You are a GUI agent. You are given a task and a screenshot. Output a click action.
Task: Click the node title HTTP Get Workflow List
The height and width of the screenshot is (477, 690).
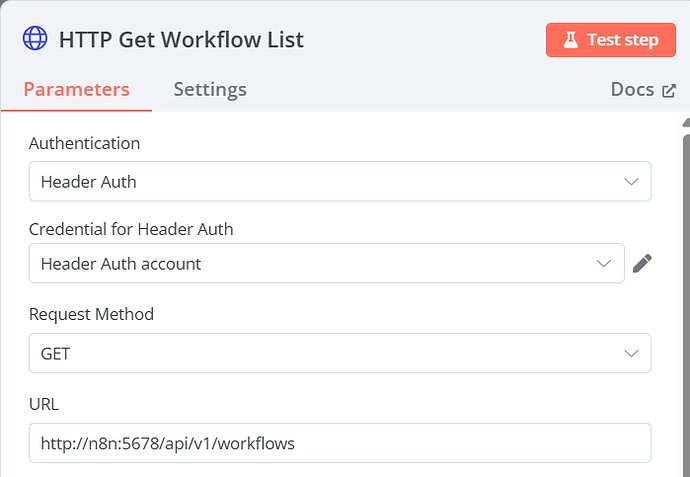click(x=181, y=40)
